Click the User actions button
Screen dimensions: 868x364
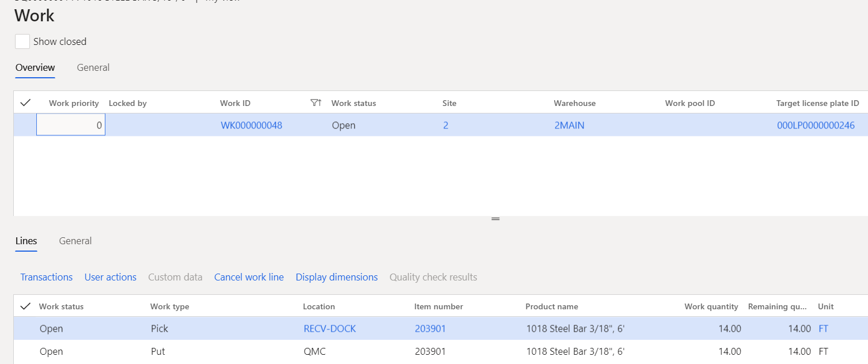(x=111, y=277)
